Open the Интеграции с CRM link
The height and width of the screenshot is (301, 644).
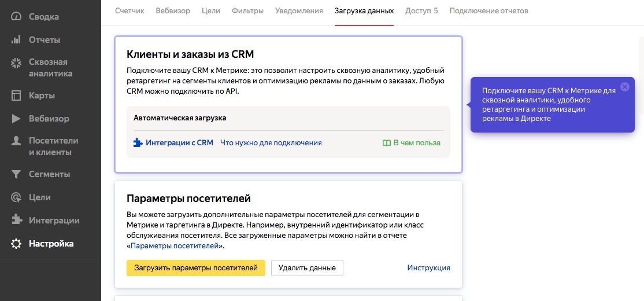(173, 143)
